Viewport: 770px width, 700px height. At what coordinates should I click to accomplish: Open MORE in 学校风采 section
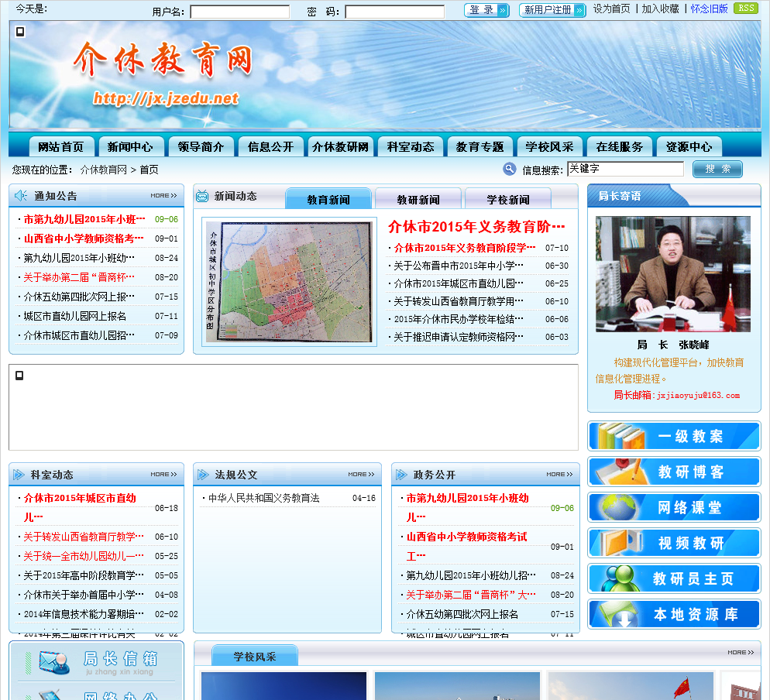click(x=741, y=653)
